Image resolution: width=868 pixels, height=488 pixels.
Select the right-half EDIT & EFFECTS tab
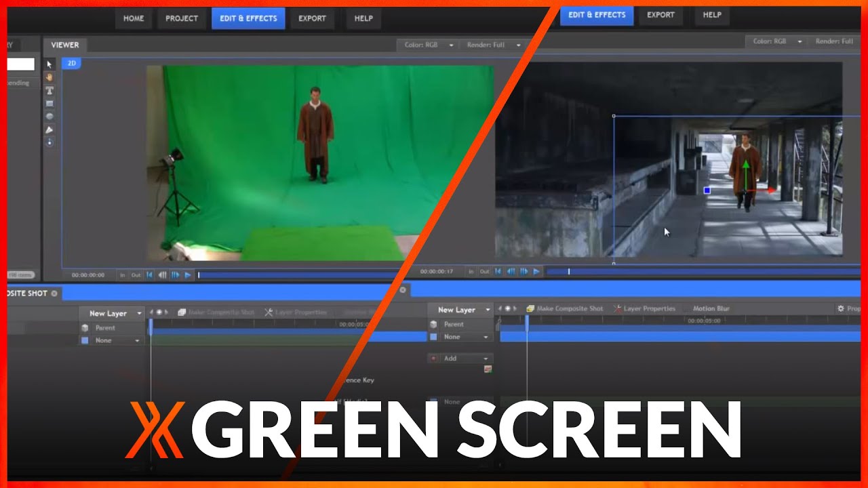(597, 15)
